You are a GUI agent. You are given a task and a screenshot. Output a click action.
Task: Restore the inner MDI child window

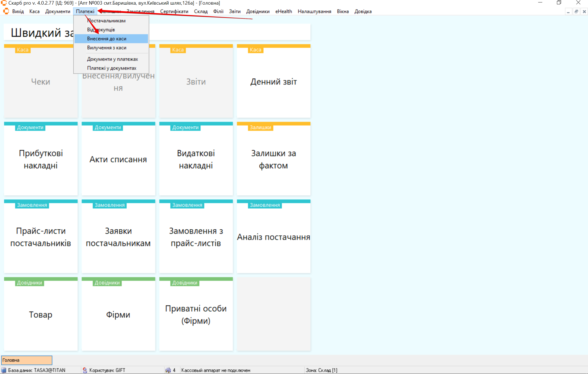576,12
